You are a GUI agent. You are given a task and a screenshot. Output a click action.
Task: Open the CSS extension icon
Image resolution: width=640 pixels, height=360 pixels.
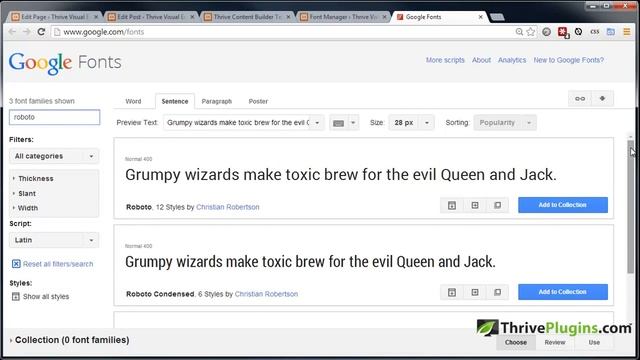(595, 32)
